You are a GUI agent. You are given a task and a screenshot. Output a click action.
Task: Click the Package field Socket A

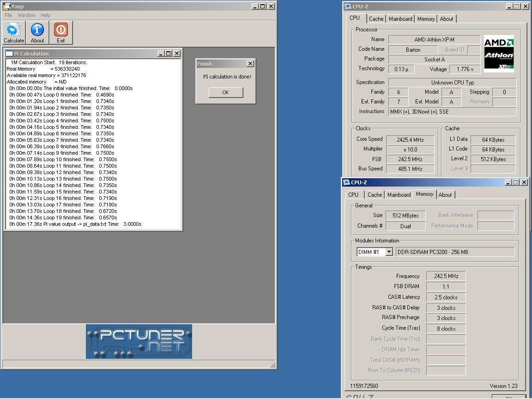point(434,60)
